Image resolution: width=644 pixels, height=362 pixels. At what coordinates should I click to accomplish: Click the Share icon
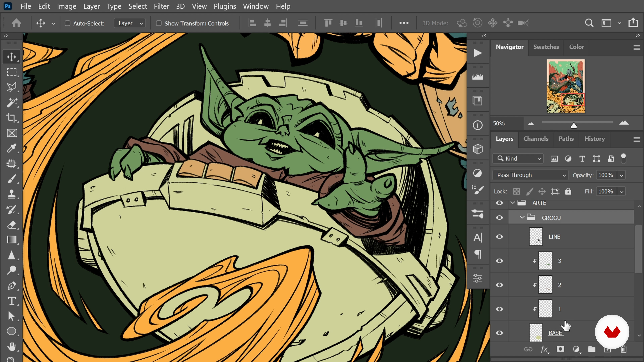tap(633, 22)
